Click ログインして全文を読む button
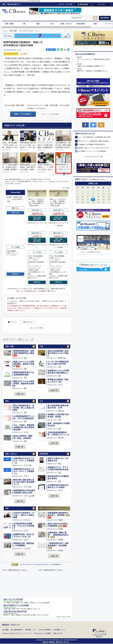 (51, 114)
